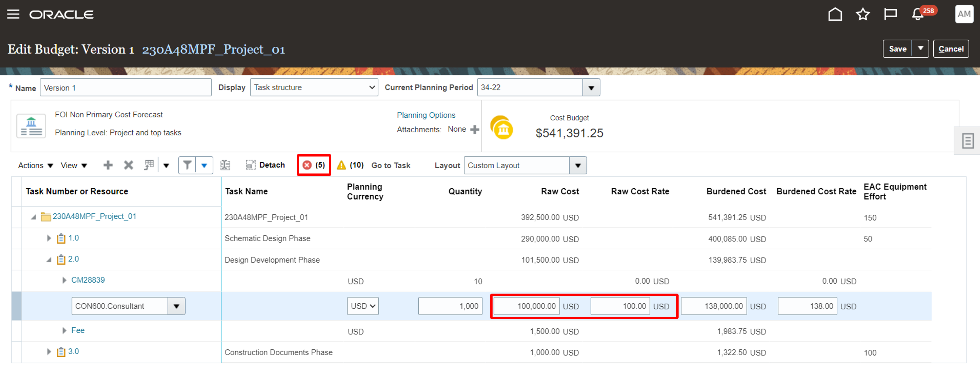Viewport: 980px width, 367px height.
Task: Open project link in page title
Action: click(x=214, y=49)
